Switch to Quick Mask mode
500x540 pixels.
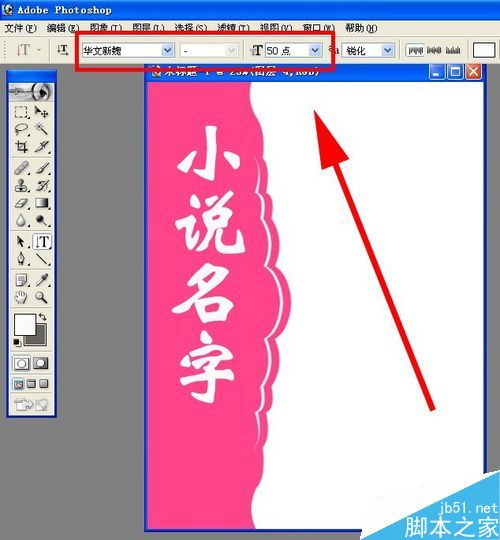click(x=41, y=363)
